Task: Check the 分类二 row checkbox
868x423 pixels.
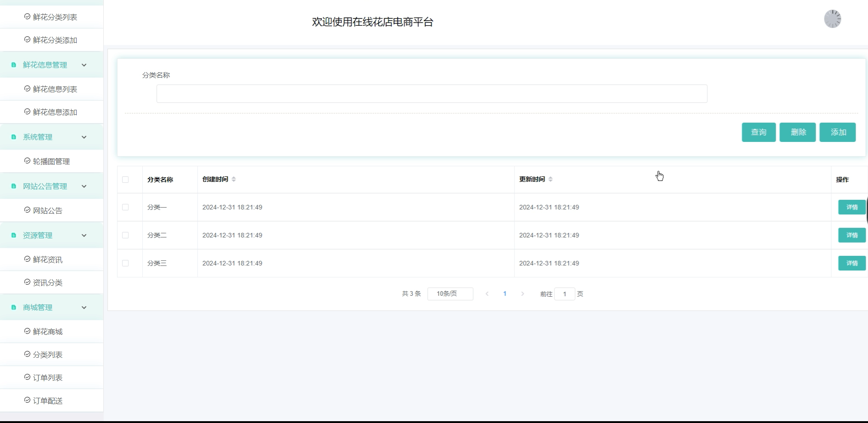Action: pyautogui.click(x=125, y=235)
